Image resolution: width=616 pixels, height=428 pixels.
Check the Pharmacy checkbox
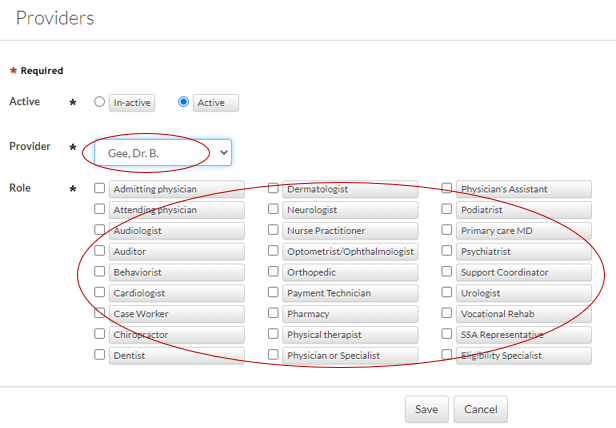[x=273, y=313]
